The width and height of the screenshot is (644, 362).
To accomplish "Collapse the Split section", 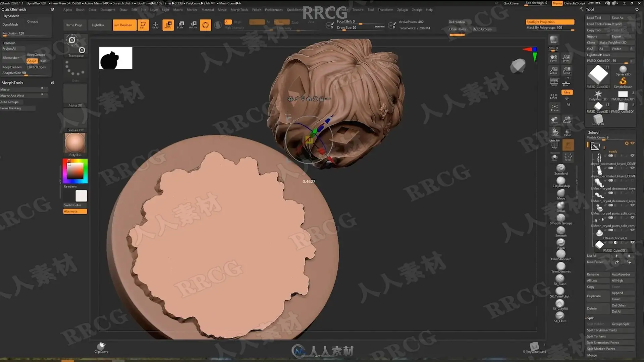I will click(x=590, y=318).
